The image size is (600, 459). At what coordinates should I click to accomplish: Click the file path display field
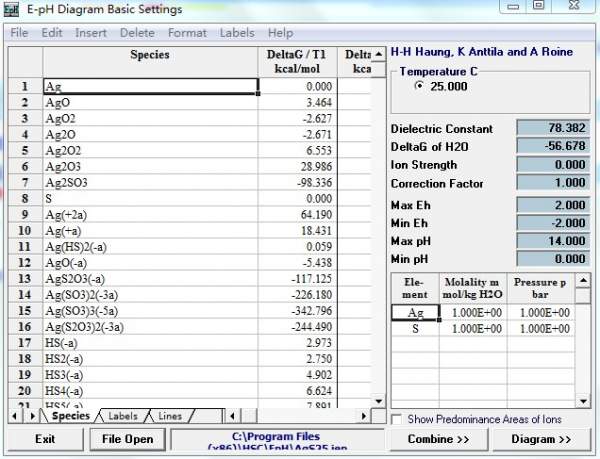coord(276,439)
